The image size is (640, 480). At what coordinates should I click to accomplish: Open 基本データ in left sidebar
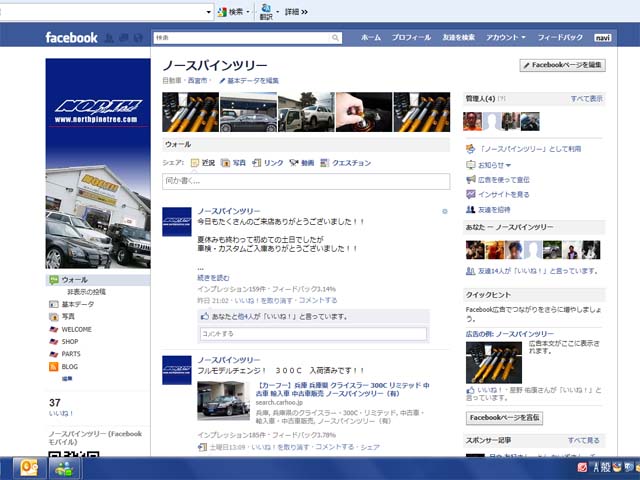71,304
